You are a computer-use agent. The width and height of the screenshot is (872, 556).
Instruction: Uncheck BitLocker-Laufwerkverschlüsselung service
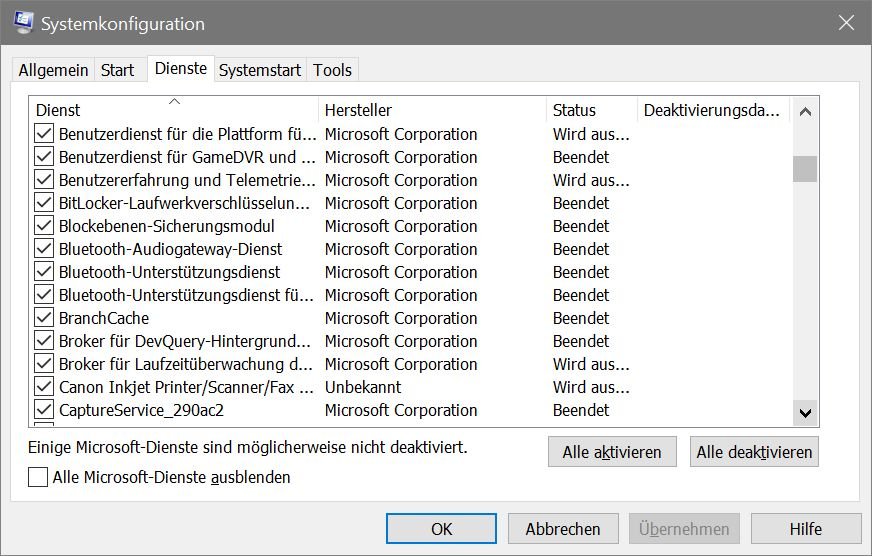(x=44, y=203)
